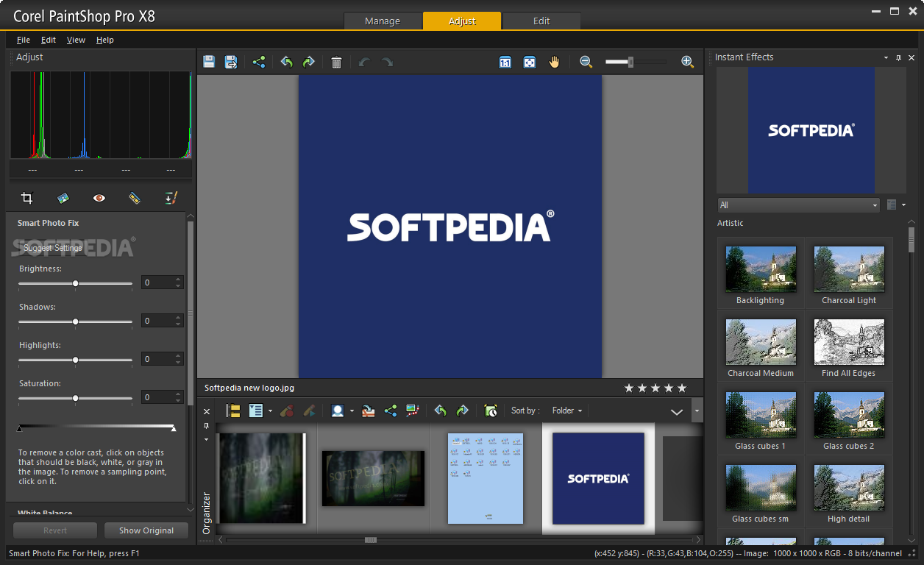Rotate image left using the top toolbar
Viewport: 924px width, 565px height.
pyautogui.click(x=287, y=63)
